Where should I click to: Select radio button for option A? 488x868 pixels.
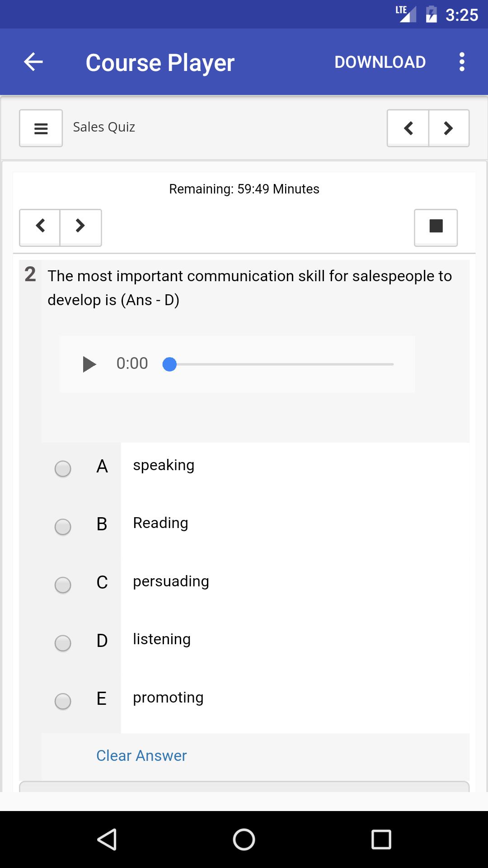click(63, 469)
